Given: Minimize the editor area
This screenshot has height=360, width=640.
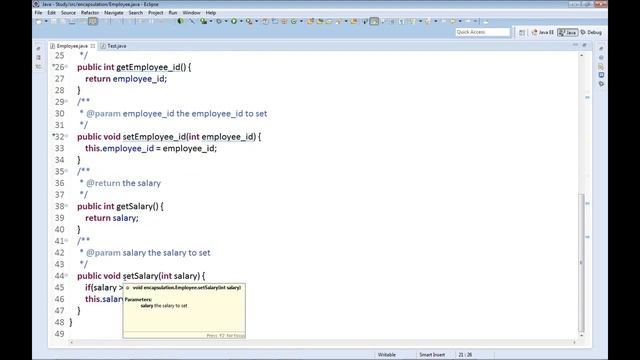Looking at the screenshot, I should pyautogui.click(x=576, y=45).
